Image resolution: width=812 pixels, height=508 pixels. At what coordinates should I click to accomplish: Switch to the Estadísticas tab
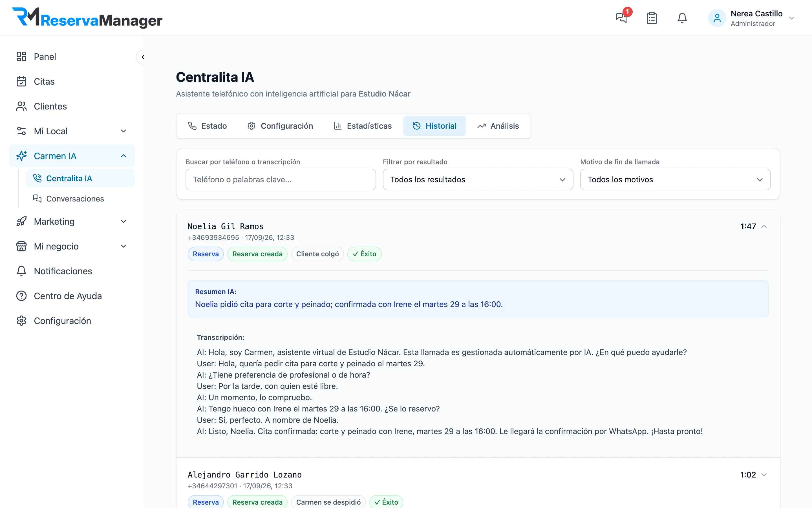coord(362,126)
